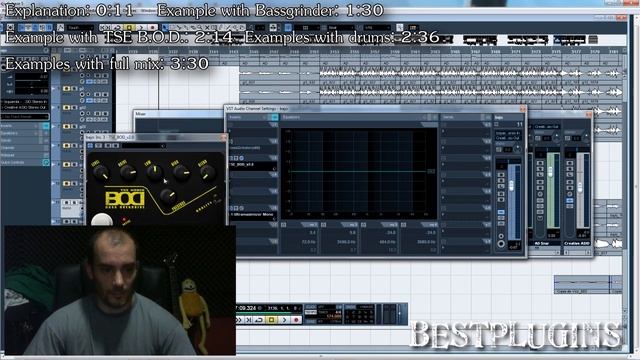Toggle the blue bypass button in plugin window header
Viewport: 640px width, 360px height.
pos(91,145)
